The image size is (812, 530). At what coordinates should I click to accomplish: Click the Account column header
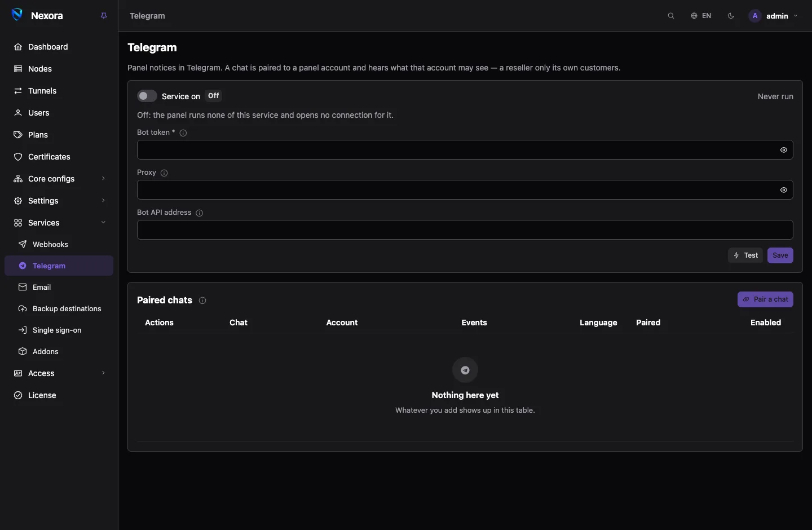tap(342, 323)
